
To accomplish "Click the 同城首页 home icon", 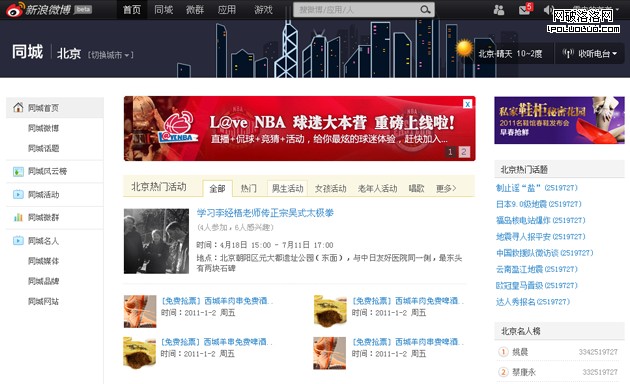I will point(18,107).
